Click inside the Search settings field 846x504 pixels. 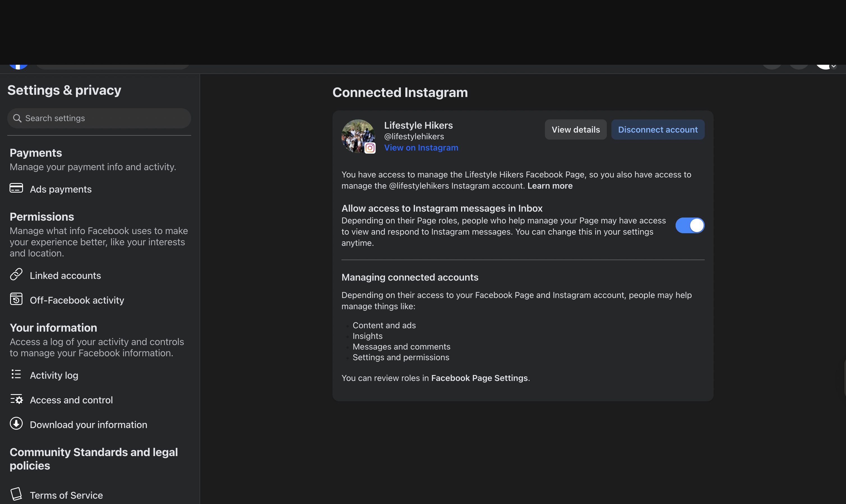[x=98, y=118]
